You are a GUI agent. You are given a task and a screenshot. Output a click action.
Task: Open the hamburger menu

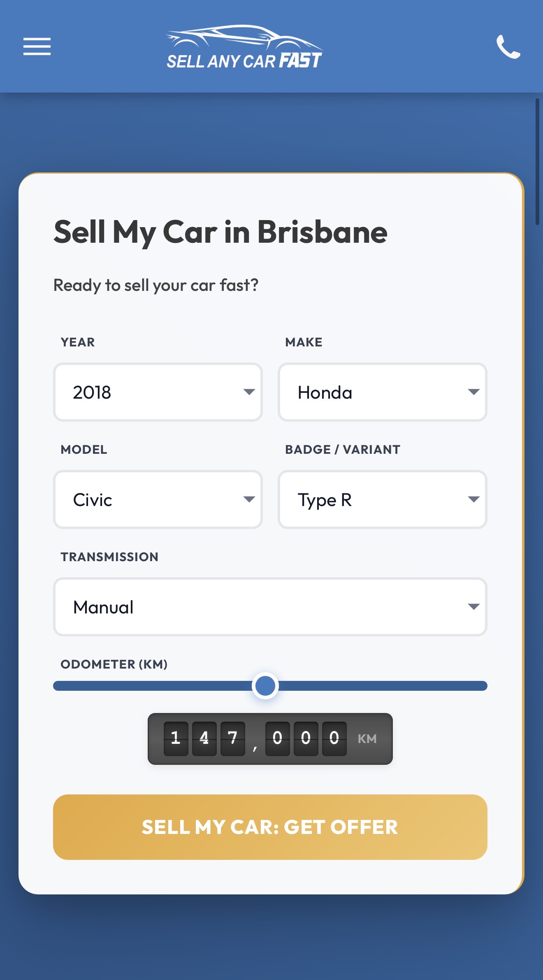click(37, 46)
